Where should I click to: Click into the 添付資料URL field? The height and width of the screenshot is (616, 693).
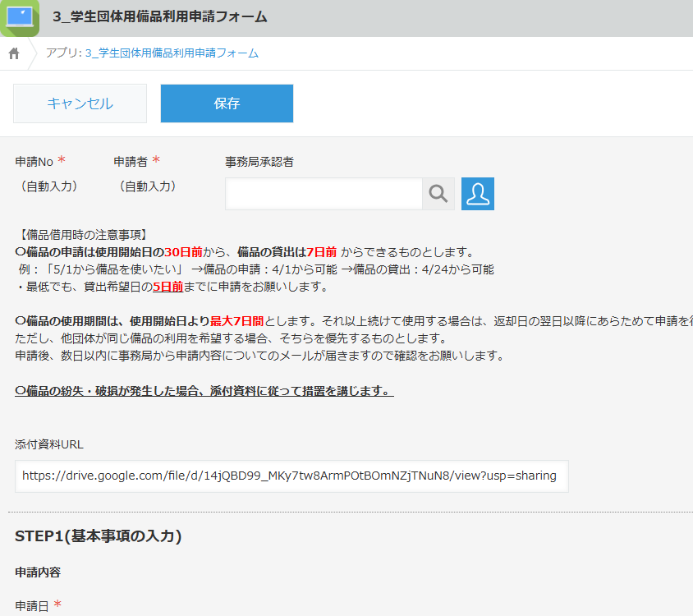tap(291, 476)
